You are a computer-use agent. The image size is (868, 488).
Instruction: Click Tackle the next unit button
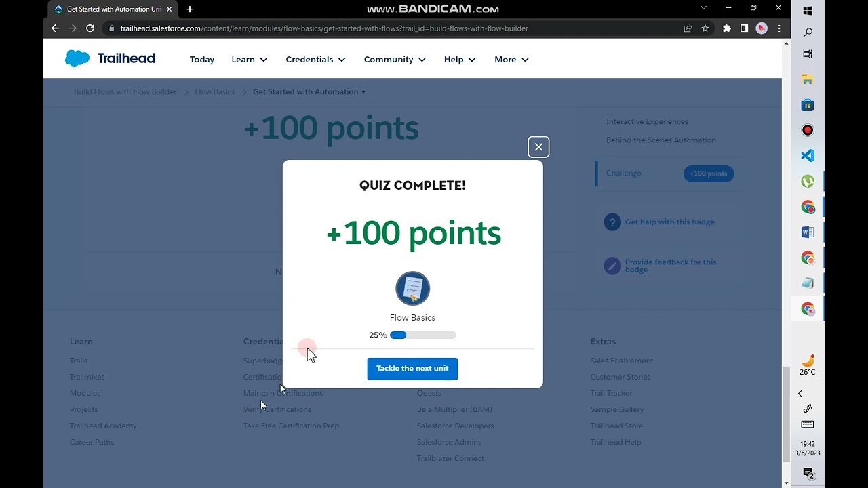pos(412,369)
